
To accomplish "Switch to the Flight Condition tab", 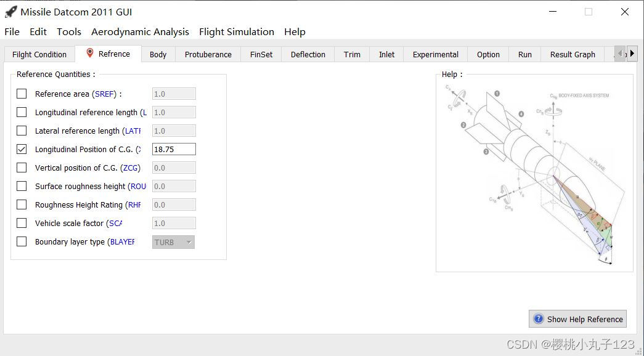I will click(39, 55).
